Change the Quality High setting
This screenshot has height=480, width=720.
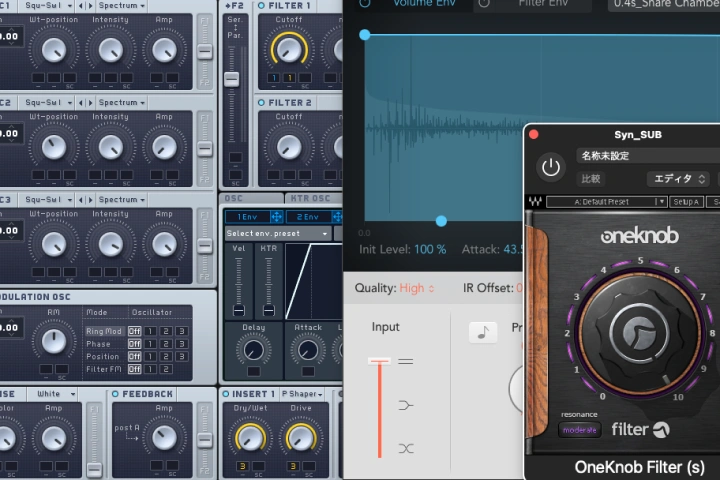click(416, 288)
